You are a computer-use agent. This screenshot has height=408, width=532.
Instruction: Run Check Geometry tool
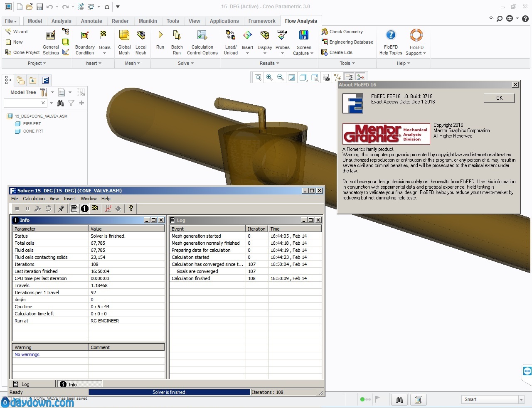tap(342, 32)
